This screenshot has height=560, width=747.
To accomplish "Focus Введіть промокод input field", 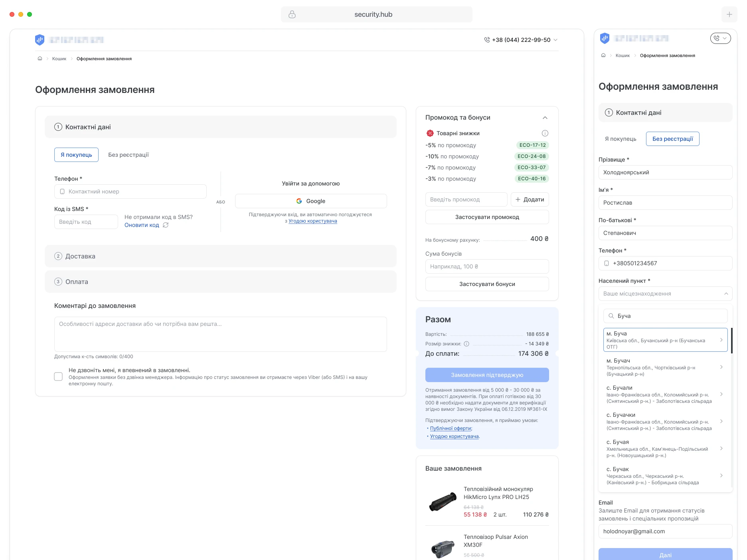I will (466, 199).
